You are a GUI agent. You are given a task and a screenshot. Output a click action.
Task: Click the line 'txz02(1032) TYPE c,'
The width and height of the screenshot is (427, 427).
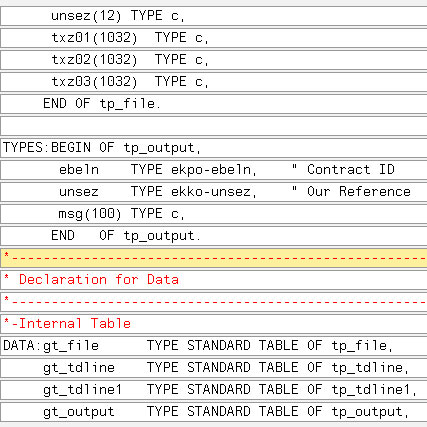(213, 60)
